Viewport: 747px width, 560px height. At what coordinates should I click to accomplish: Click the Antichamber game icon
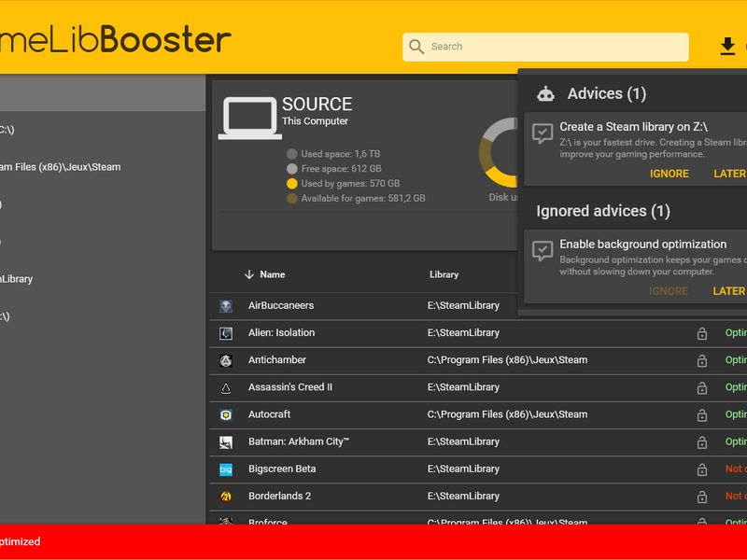tap(226, 360)
